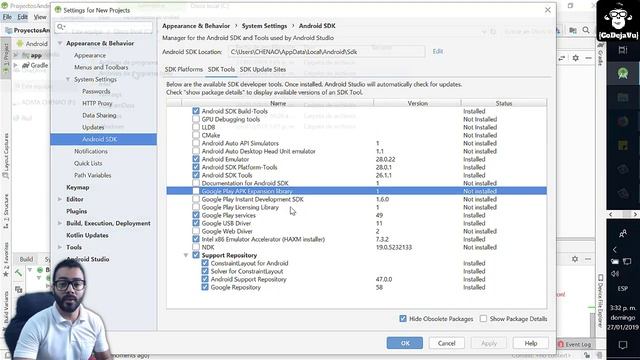Check the CMake checkbox

coord(196,135)
